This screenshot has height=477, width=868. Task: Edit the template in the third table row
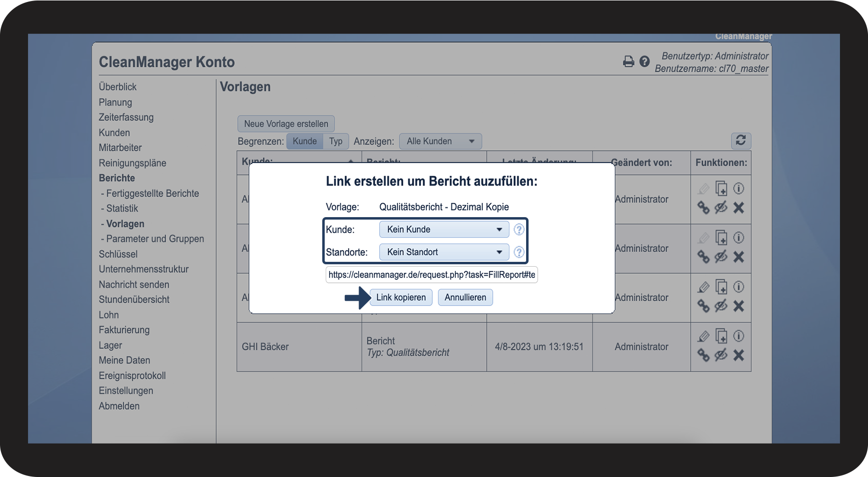[x=703, y=287]
